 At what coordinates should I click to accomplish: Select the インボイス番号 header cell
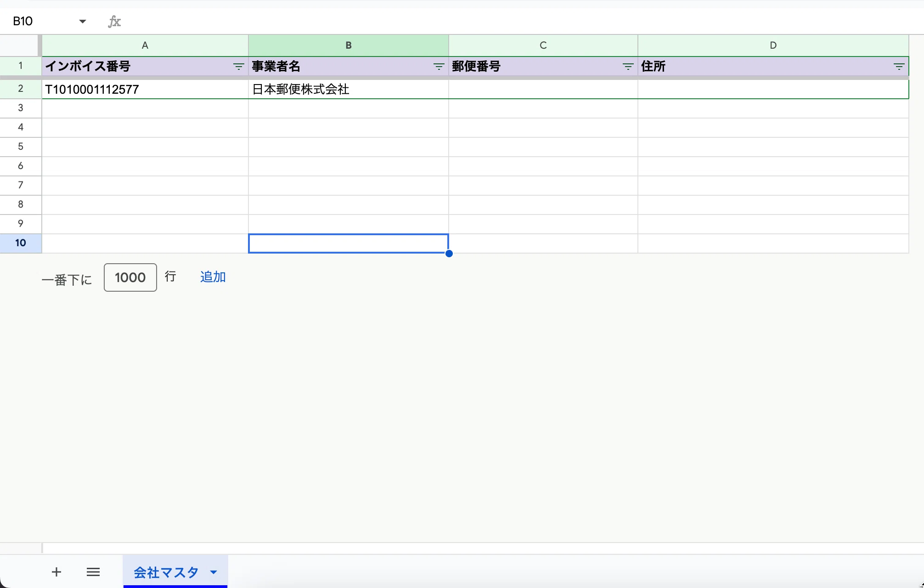pos(145,66)
